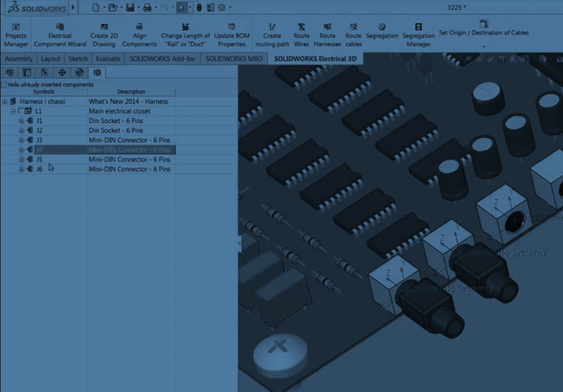
Task: Switch to the Sketch tab
Action: pyautogui.click(x=78, y=59)
